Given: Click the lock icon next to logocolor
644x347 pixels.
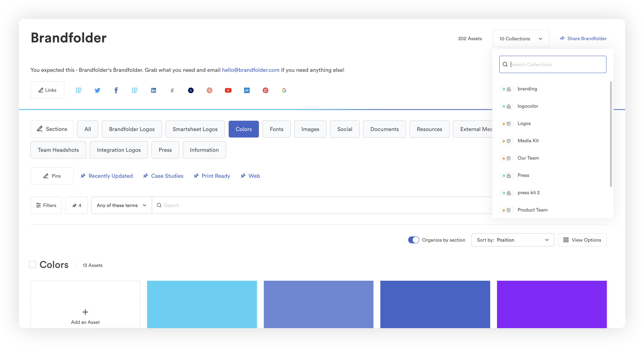Looking at the screenshot, I should point(509,106).
